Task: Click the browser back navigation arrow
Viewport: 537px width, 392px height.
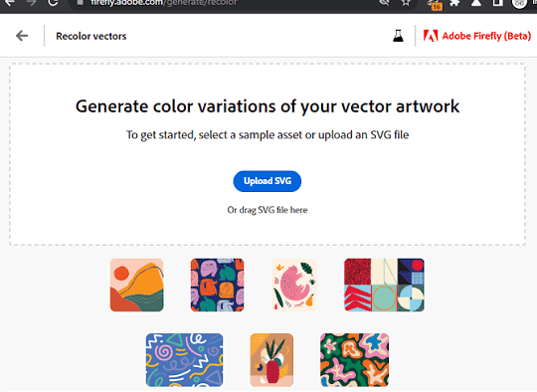Action: click(10, 3)
